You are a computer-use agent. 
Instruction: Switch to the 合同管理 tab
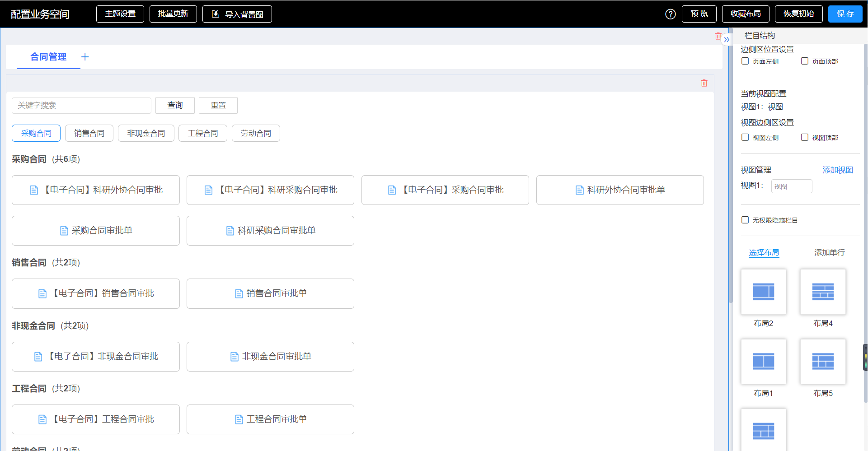click(48, 57)
